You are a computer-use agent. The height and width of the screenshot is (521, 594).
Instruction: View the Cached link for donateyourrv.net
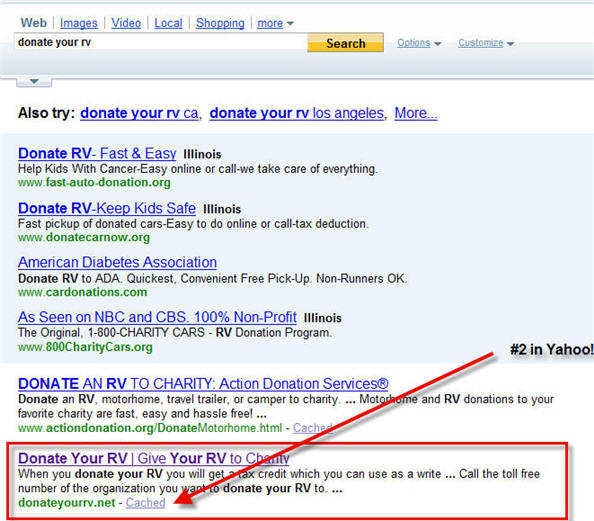145,502
